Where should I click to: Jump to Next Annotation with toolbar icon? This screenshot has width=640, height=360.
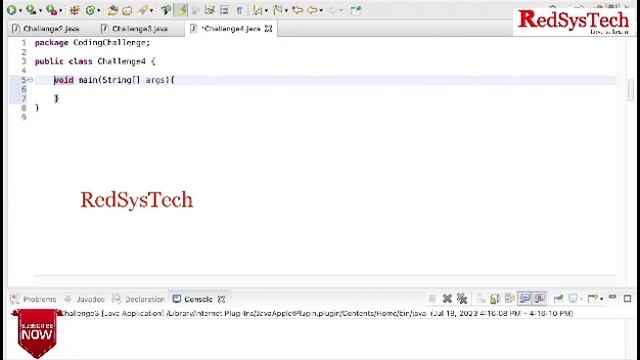pyautogui.click(x=257, y=10)
